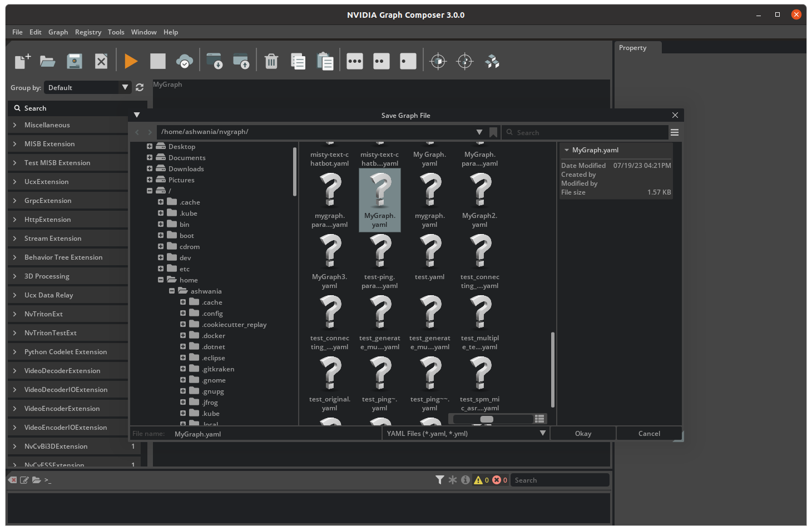Viewport: 812px width, 531px height.
Task: Cancel the Save Graph File dialog
Action: pyautogui.click(x=649, y=434)
